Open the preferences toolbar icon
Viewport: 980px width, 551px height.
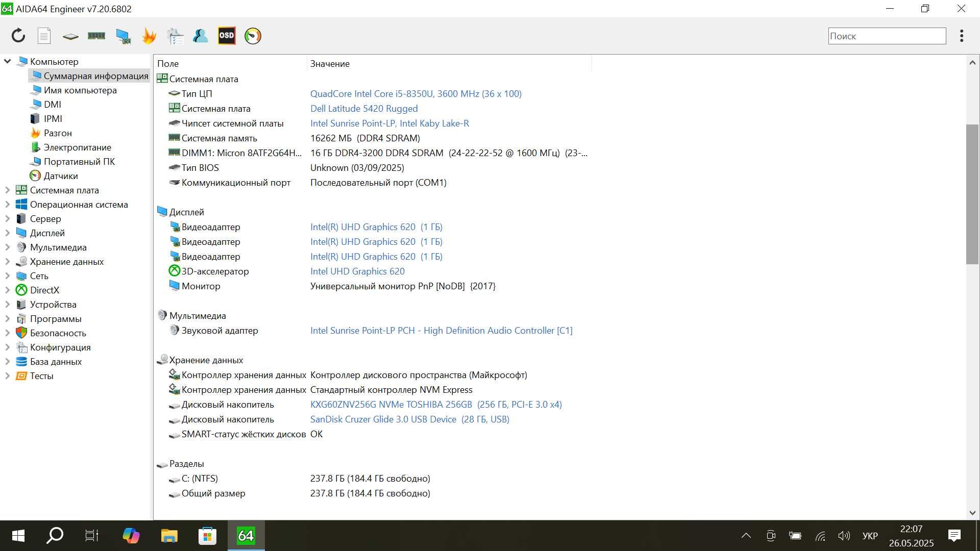click(x=175, y=36)
